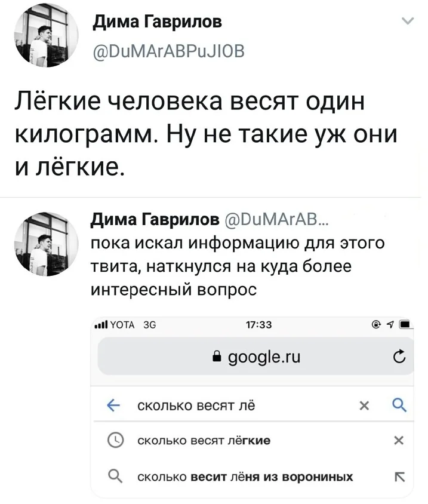This screenshot has height=504, width=428.
Task: Reload page with the refresh icon
Action: click(x=399, y=356)
